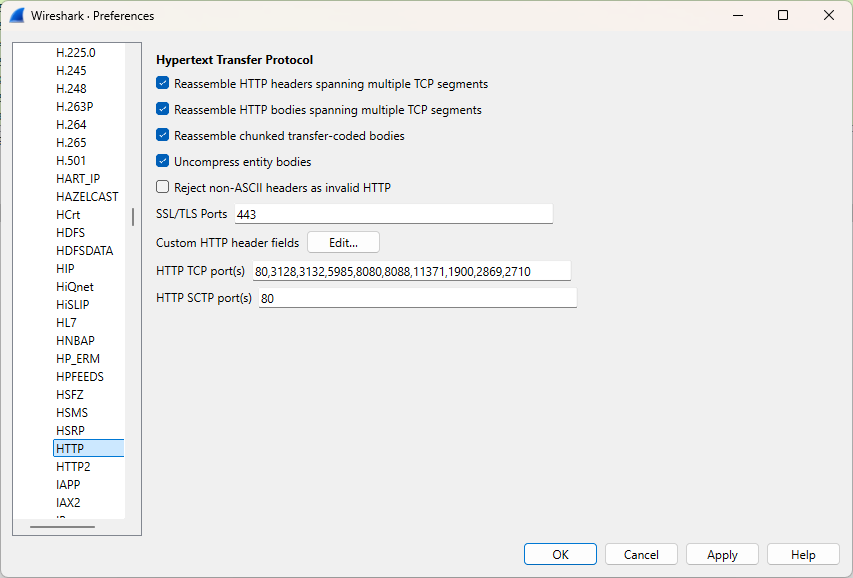853x578 pixels.
Task: Choose HCrt from the protocol list
Action: coord(68,214)
